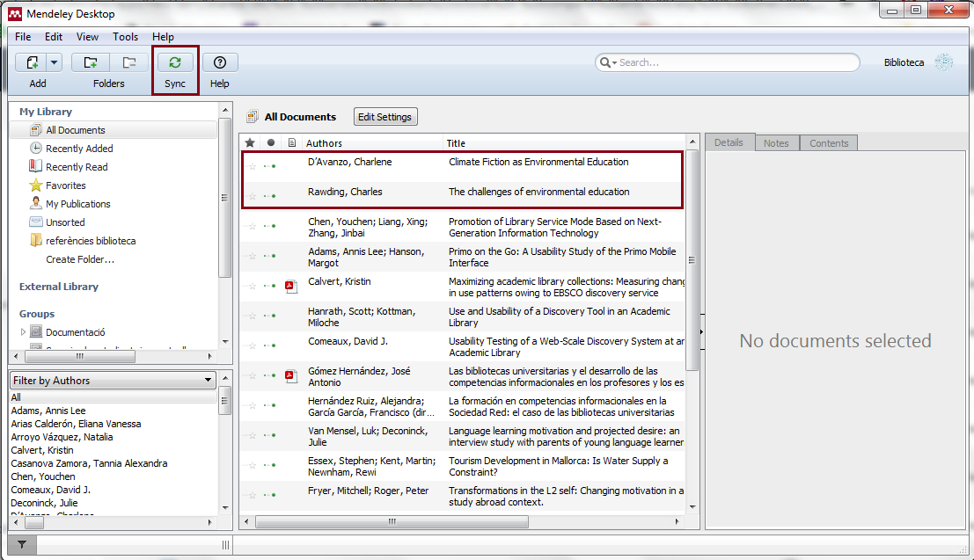This screenshot has height=560, width=974.
Task: Open the View menu
Action: point(87,37)
